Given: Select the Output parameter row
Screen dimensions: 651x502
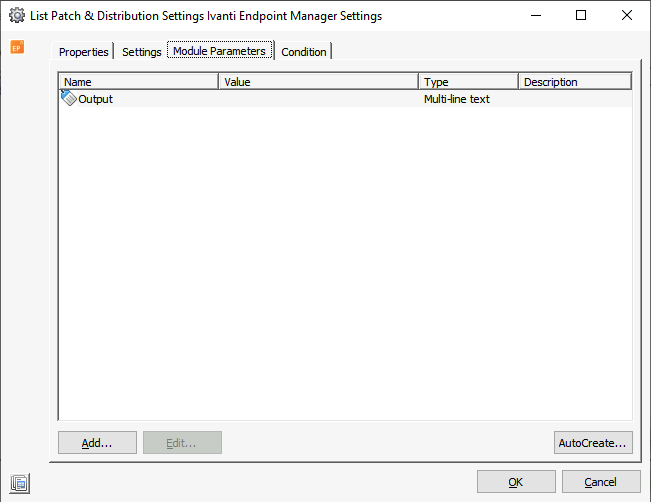Looking at the screenshot, I should click(x=345, y=99).
